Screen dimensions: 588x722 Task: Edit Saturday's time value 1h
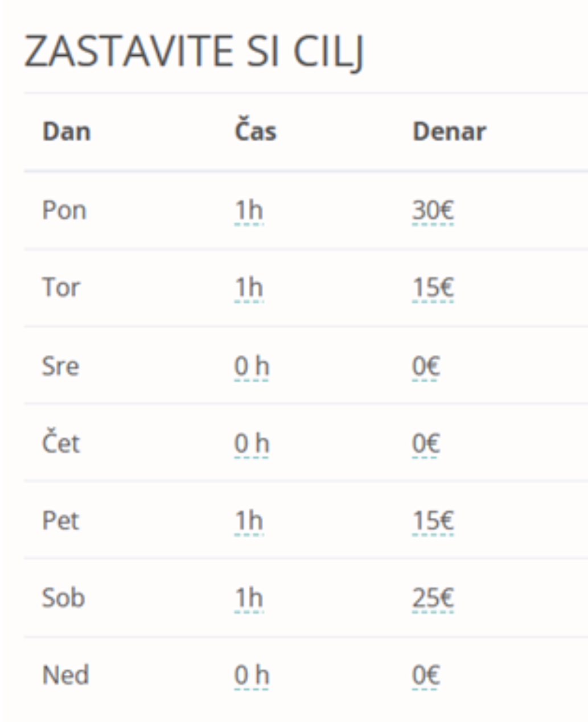[x=249, y=599]
